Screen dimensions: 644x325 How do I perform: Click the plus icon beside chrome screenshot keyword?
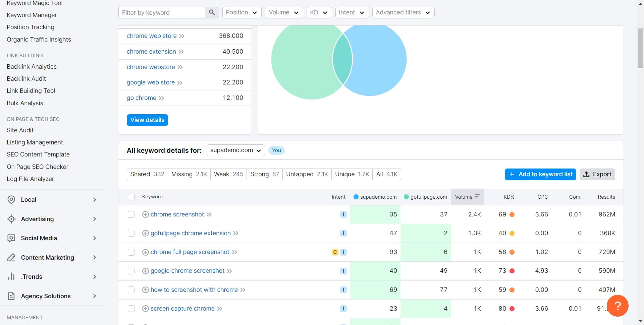[146, 214]
